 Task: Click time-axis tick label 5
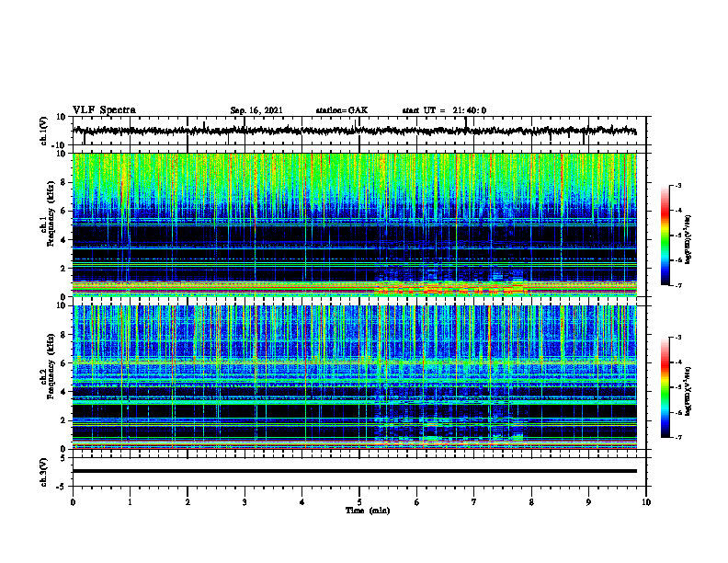tap(359, 502)
